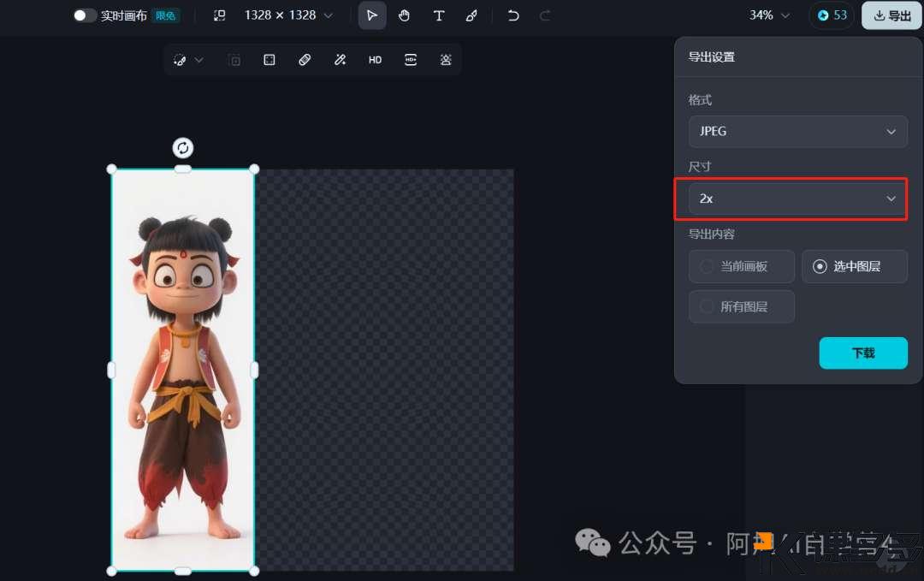Click the right-edge middle resize handle
The image size is (924, 581).
point(255,370)
